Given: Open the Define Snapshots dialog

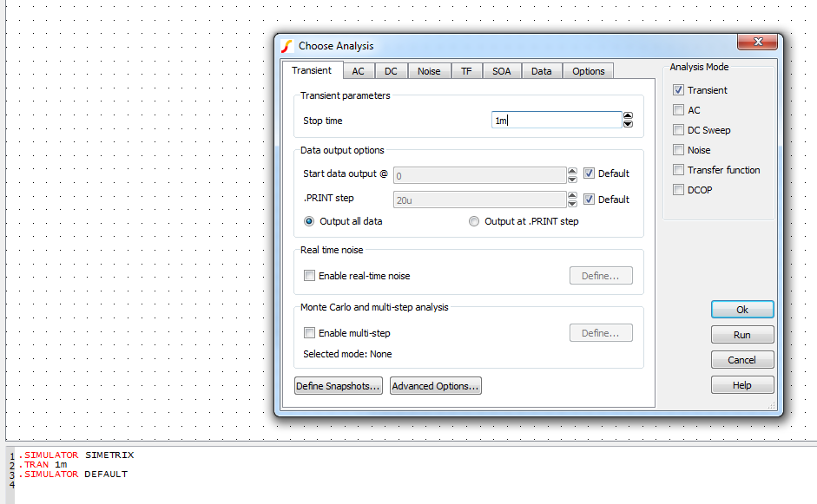Looking at the screenshot, I should point(338,385).
